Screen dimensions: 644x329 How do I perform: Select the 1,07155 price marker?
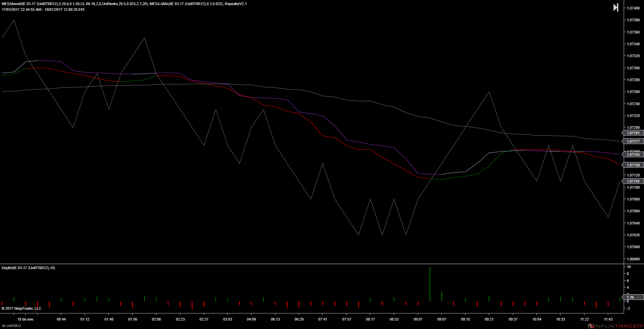[632, 155]
